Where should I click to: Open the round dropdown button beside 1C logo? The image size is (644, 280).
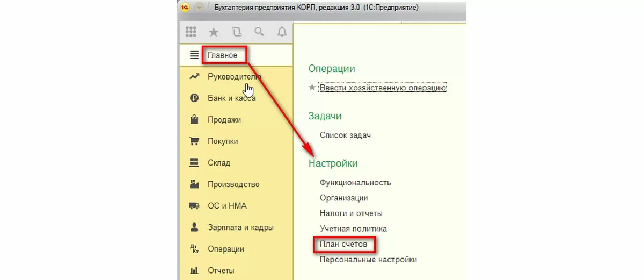point(199,8)
